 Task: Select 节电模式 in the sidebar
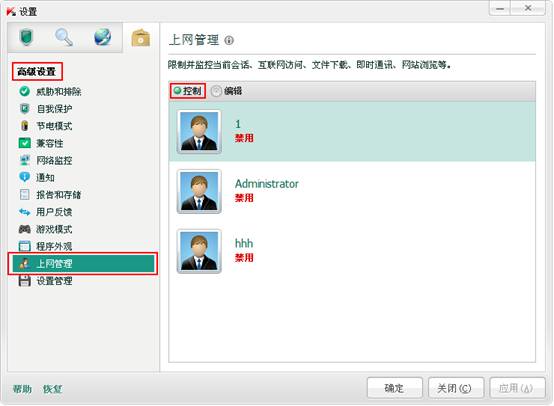[54, 126]
